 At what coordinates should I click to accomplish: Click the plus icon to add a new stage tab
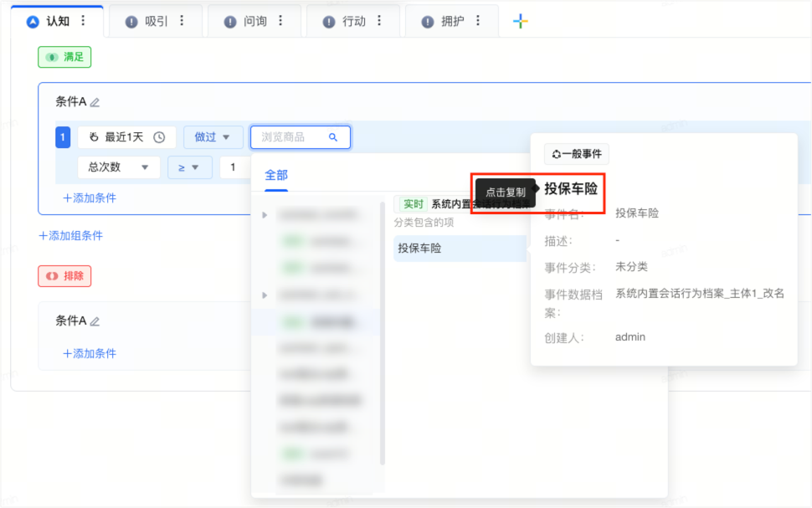pyautogui.click(x=520, y=22)
